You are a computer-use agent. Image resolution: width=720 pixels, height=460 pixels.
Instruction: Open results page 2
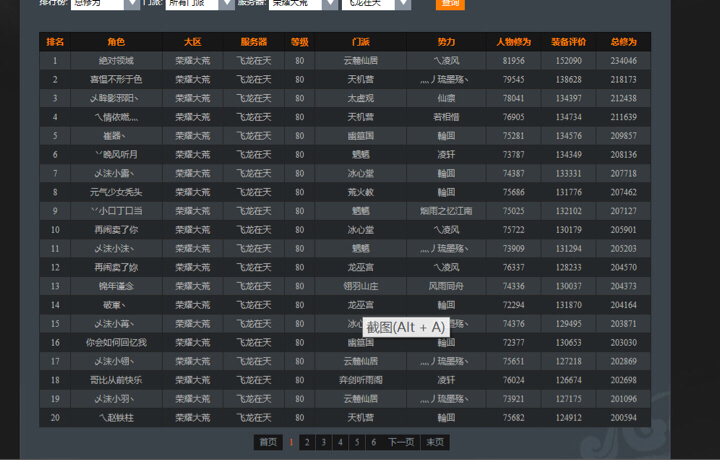(307, 442)
